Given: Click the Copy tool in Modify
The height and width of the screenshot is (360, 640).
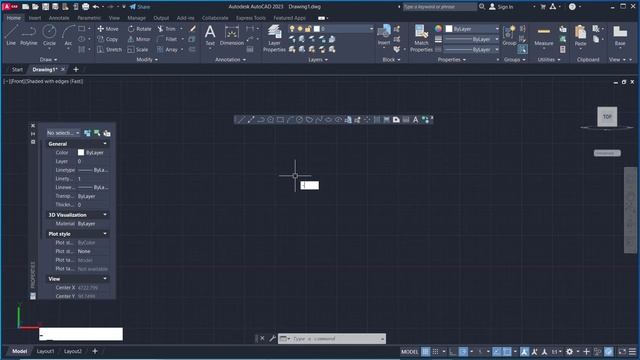Looking at the screenshot, I should click(108, 39).
